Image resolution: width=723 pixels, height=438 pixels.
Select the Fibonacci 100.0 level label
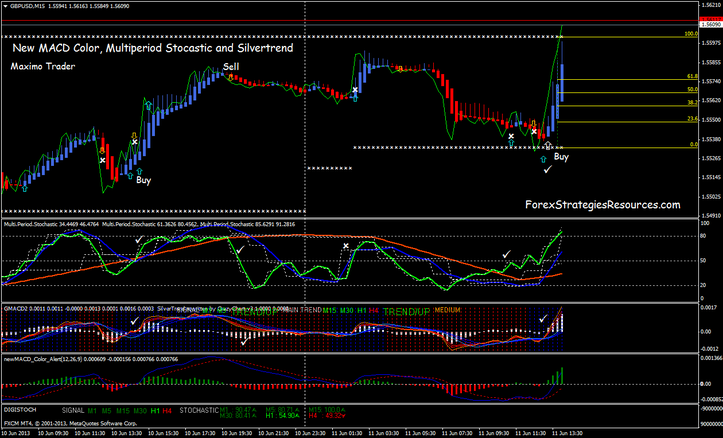coord(691,34)
